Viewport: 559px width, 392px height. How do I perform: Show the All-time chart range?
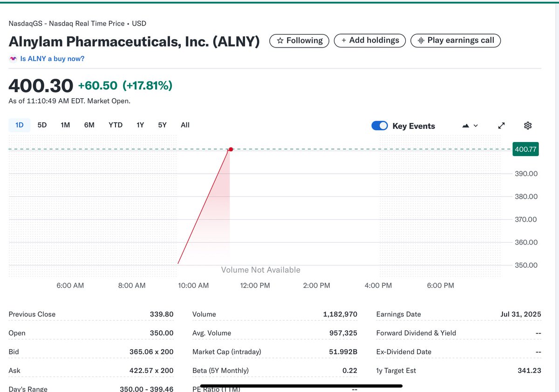pyautogui.click(x=185, y=125)
